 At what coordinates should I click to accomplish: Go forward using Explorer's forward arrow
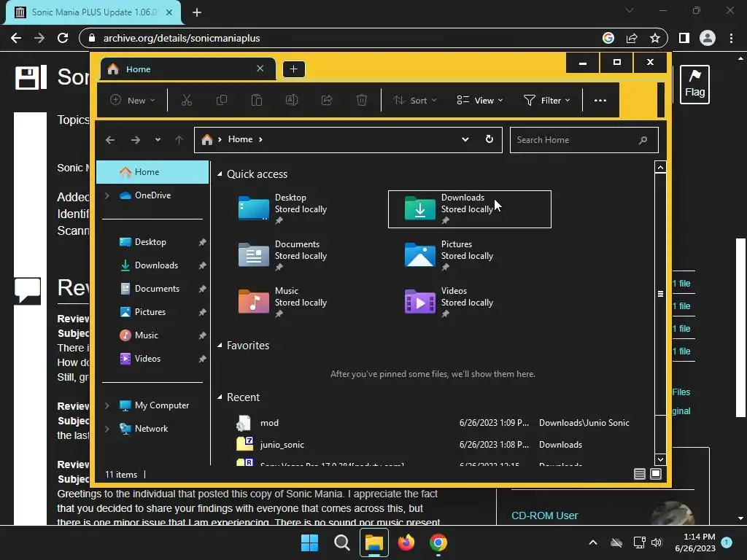(136, 140)
